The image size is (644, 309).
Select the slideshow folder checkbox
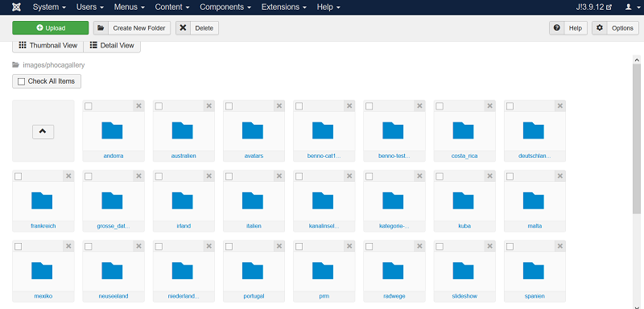point(440,246)
